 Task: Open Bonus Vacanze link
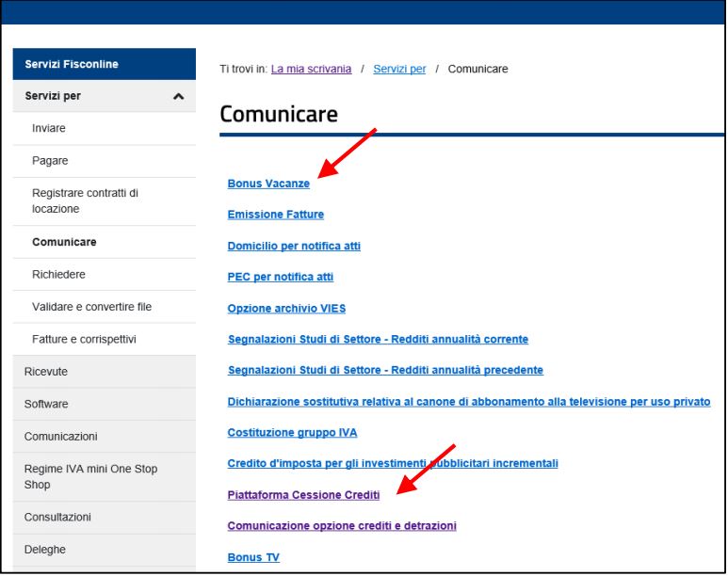268,184
